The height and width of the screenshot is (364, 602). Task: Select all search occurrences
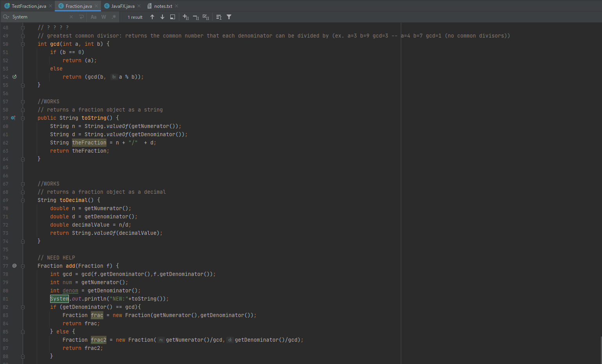pyautogui.click(x=206, y=17)
